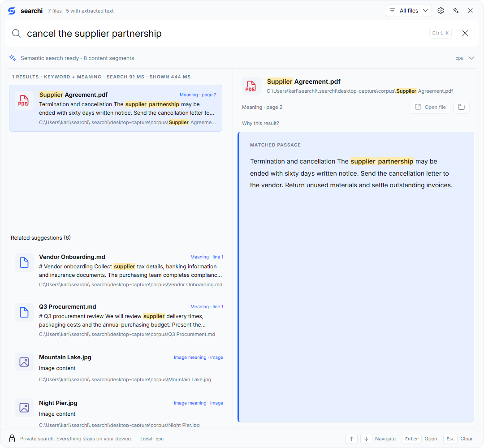Click Meaning · page 2 in preview pane
Image resolution: width=484 pixels, height=448 pixels.
(x=262, y=107)
